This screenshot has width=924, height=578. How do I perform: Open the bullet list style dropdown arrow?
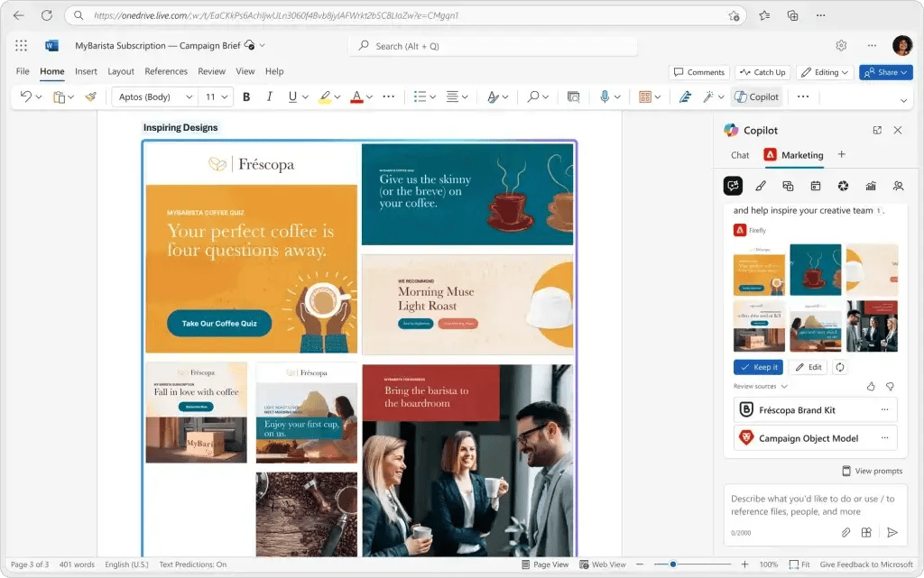tap(432, 97)
